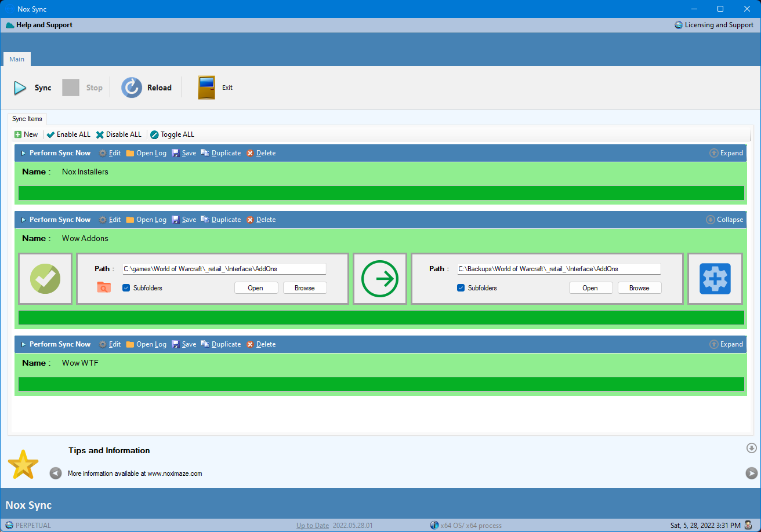The image size is (761, 532).
Task: Perform Sync Now for Nox Installers
Action: tap(56, 153)
